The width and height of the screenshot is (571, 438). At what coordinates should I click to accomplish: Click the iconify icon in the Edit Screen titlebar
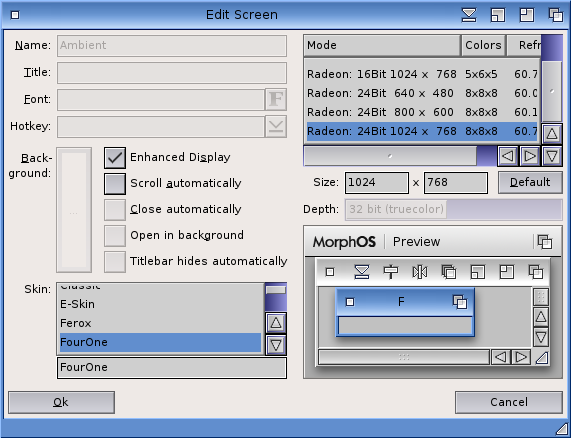click(469, 15)
